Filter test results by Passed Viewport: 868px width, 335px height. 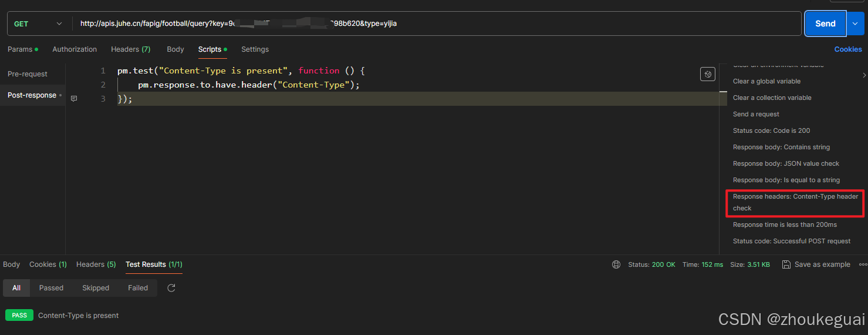(51, 288)
